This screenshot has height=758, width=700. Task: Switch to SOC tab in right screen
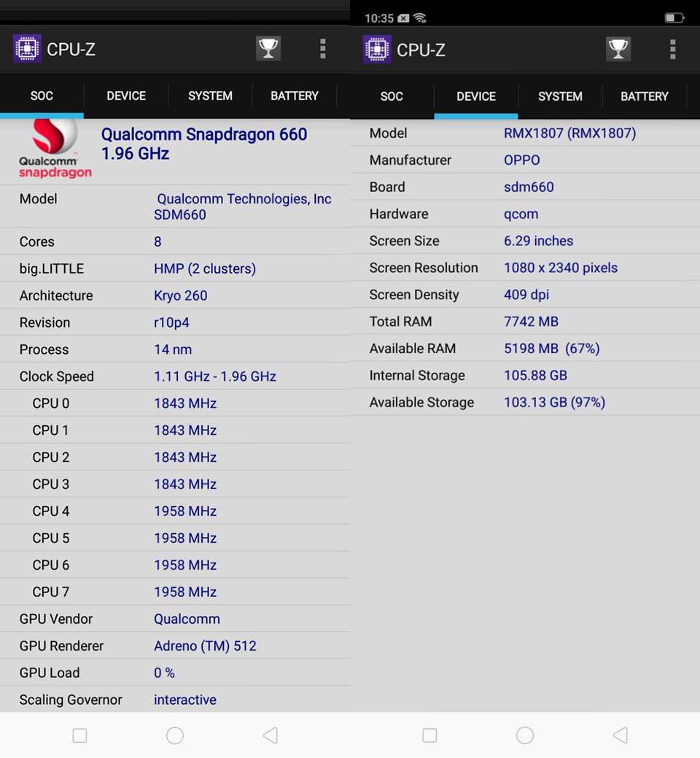coord(392,96)
